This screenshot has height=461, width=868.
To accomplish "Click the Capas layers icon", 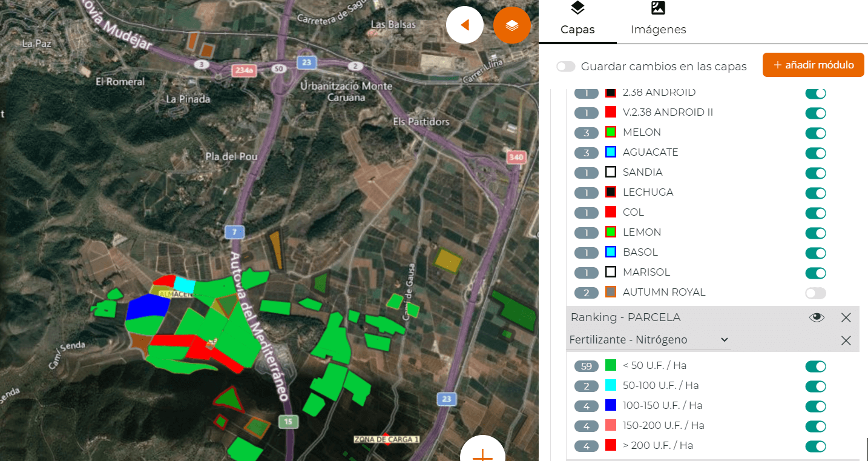I will click(x=577, y=8).
